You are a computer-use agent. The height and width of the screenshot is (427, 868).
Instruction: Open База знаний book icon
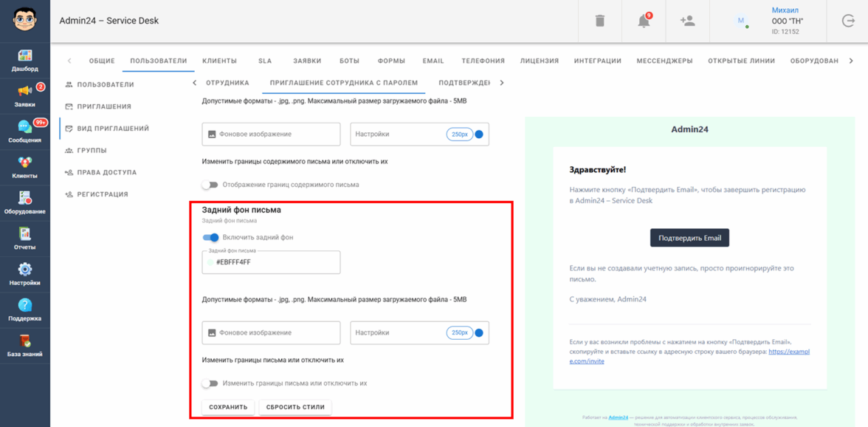(x=25, y=341)
